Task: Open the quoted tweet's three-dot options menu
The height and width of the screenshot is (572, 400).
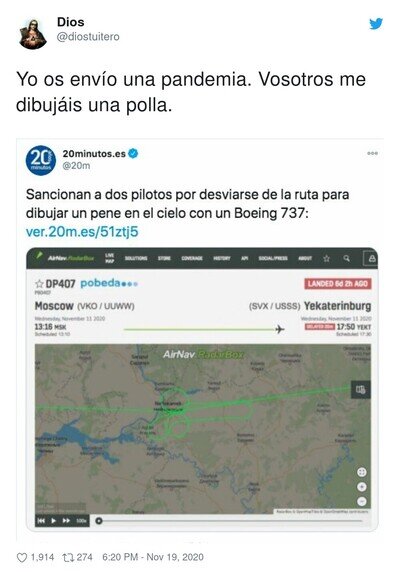Action: tap(372, 153)
